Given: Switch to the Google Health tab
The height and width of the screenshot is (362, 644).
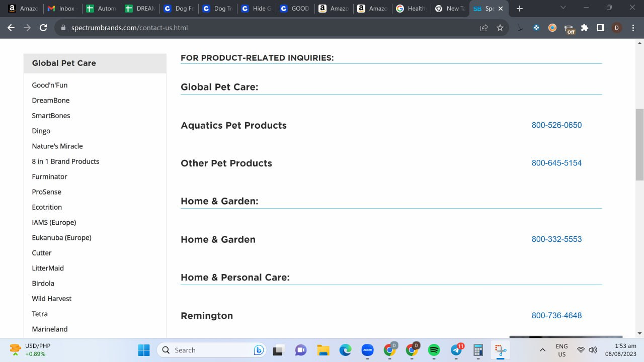Looking at the screenshot, I should [x=412, y=9].
